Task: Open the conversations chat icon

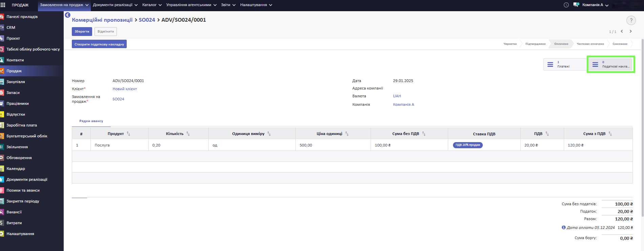Action: (x=576, y=5)
